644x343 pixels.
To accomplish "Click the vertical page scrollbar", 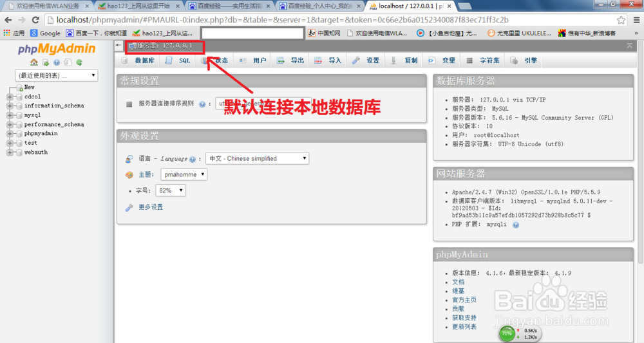I will (641, 152).
